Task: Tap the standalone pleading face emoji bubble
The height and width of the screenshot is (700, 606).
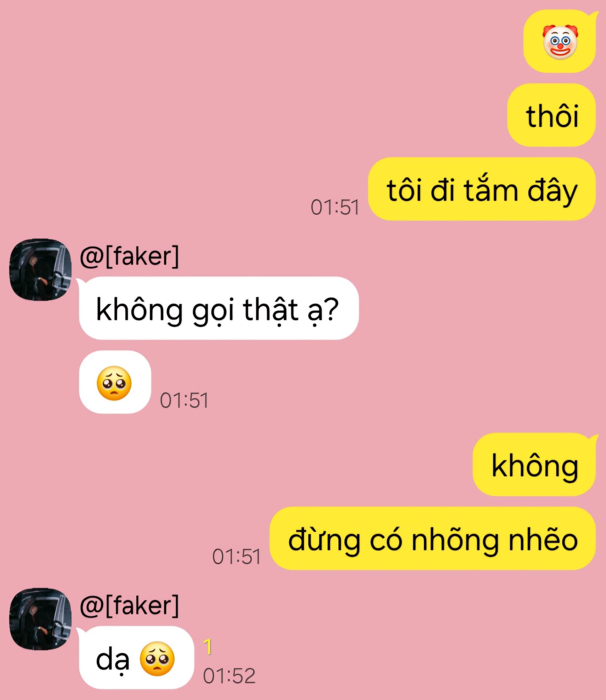Action: coord(115,382)
